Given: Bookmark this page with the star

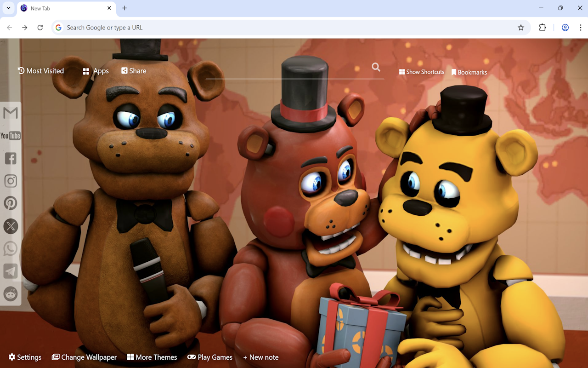Looking at the screenshot, I should pyautogui.click(x=520, y=27).
